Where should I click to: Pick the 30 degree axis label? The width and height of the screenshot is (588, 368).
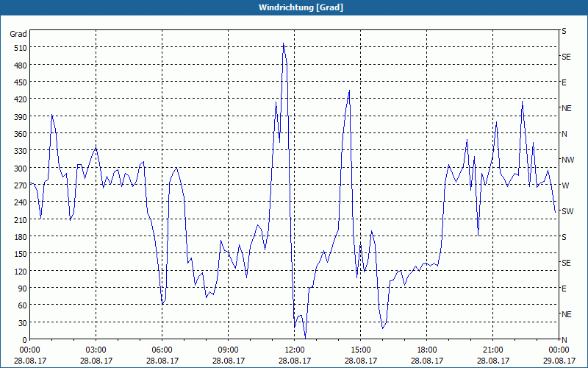pos(22,323)
